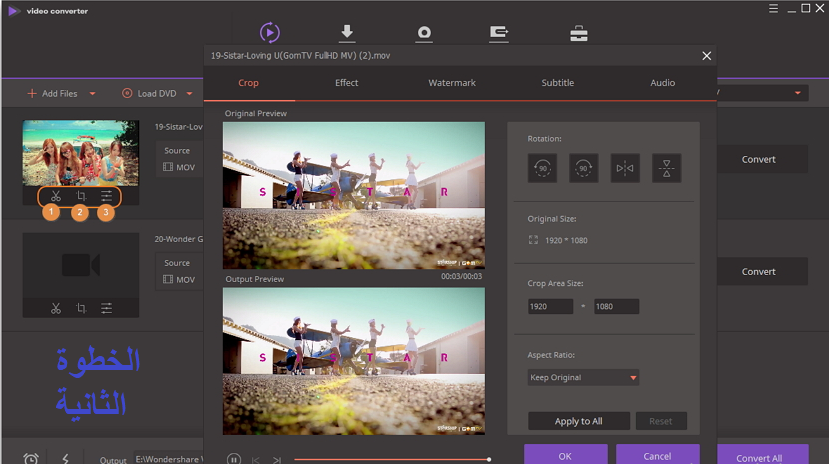Image resolution: width=829 pixels, height=464 pixels.
Task: Click the preview playback progress slider
Action: point(392,459)
